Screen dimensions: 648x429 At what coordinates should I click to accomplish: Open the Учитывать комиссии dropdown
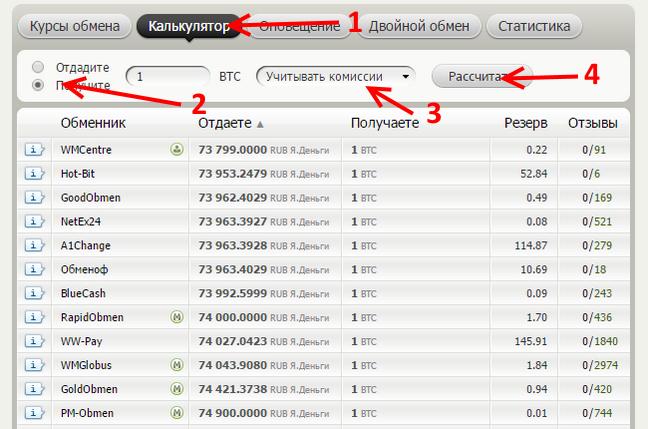(x=336, y=76)
